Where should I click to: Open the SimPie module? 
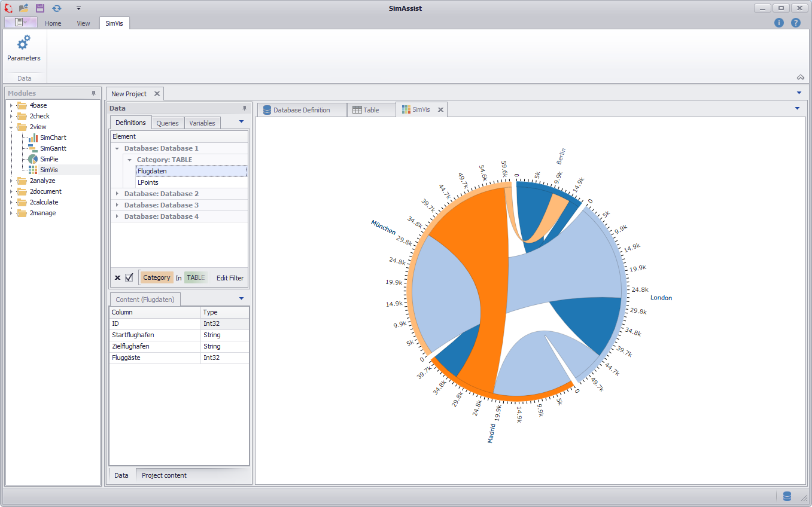pos(48,159)
